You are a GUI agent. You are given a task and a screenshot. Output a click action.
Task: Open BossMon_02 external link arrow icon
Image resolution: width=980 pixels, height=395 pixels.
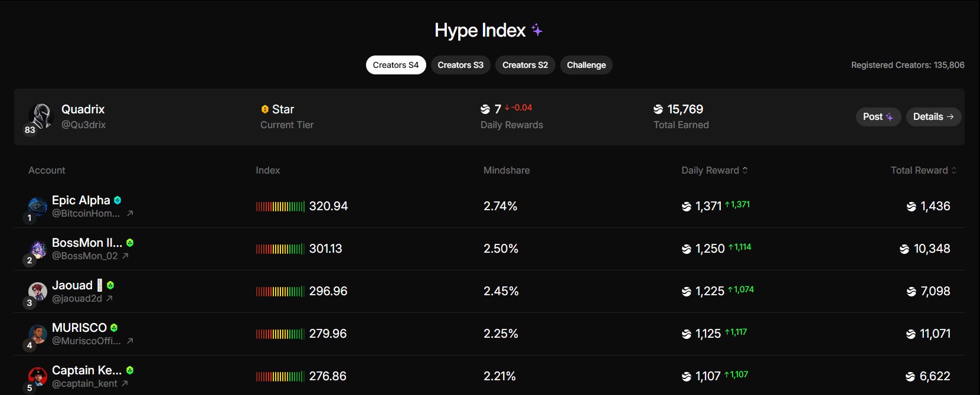125,256
